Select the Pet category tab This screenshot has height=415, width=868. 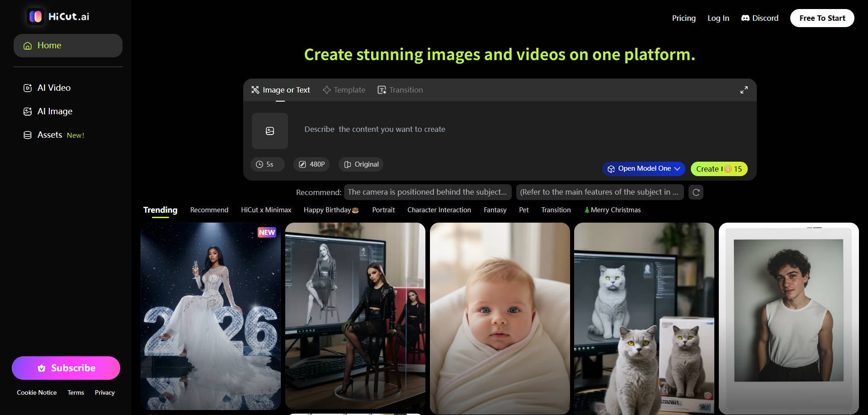(524, 210)
